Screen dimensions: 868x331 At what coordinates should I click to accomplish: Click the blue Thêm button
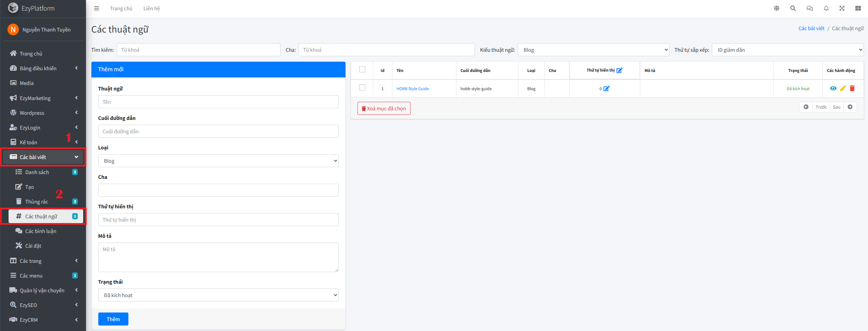tap(113, 319)
